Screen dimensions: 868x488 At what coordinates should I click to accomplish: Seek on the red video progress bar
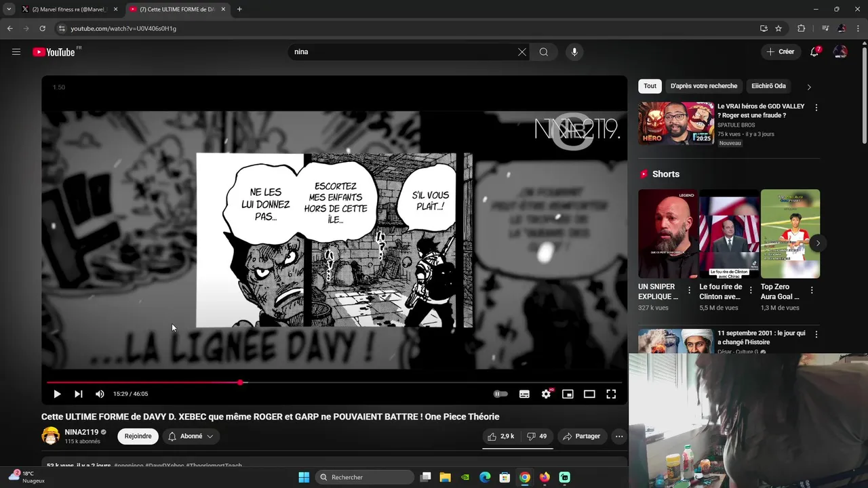(x=334, y=383)
